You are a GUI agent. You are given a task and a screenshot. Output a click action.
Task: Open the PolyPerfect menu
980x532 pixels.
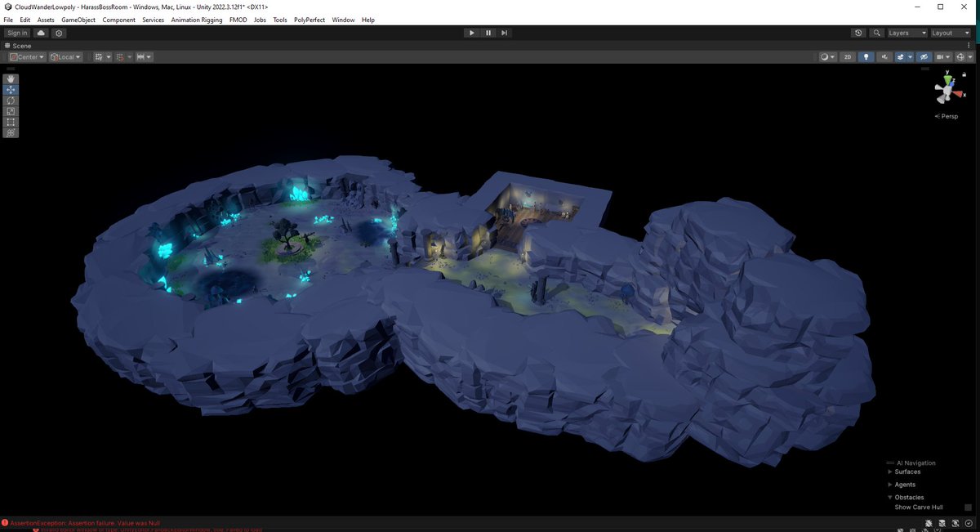coord(310,20)
